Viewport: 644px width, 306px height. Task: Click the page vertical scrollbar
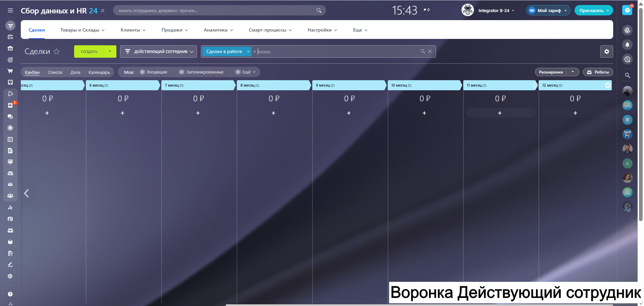641,114
